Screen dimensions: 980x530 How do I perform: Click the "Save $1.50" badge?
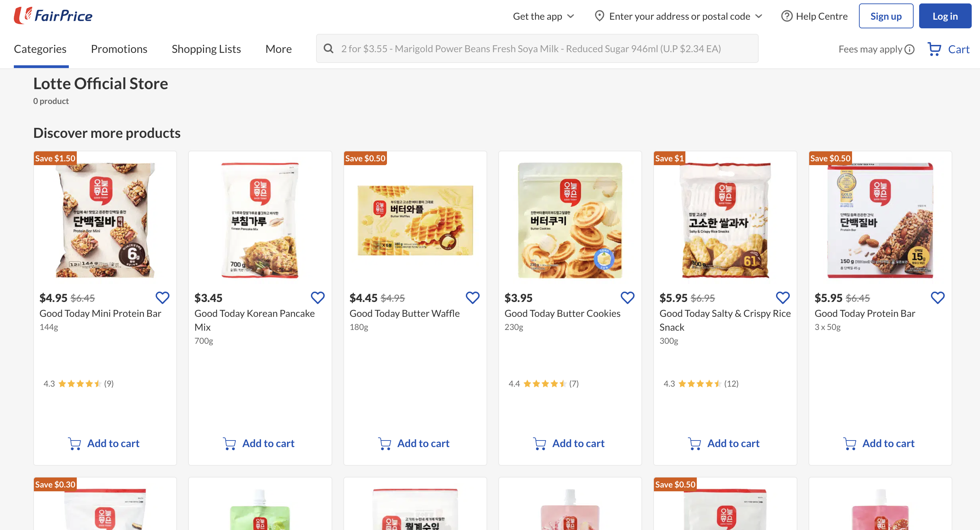55,158
